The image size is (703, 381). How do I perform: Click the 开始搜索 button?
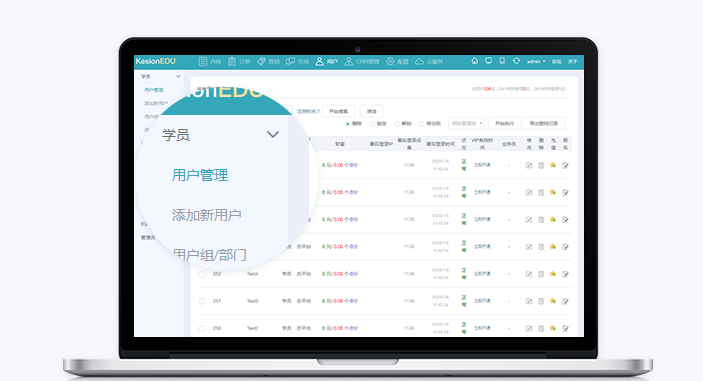point(338,111)
